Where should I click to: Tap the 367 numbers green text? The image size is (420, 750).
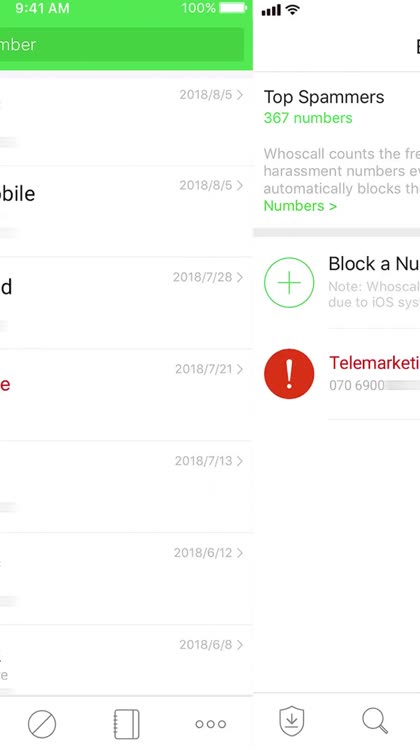tap(308, 118)
